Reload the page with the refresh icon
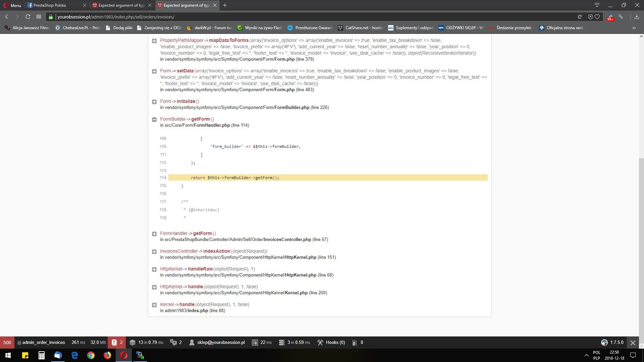The width and height of the screenshot is (644, 362). click(x=28, y=17)
